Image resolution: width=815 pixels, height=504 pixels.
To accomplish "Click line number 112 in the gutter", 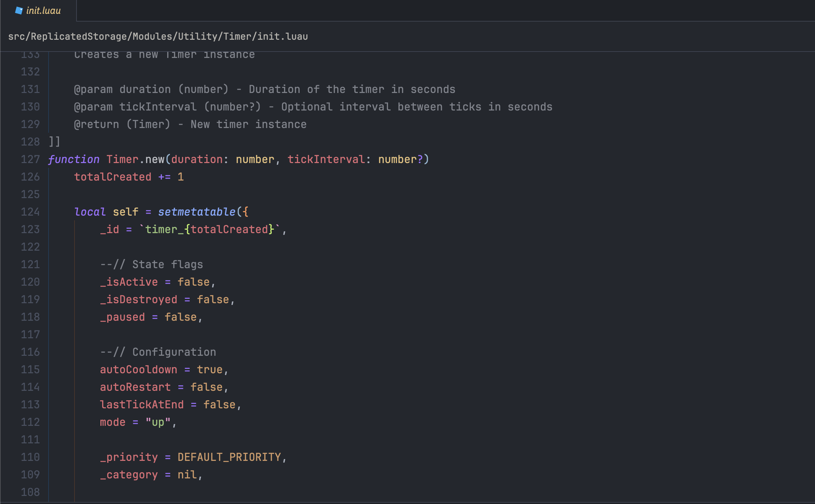I will coord(30,422).
